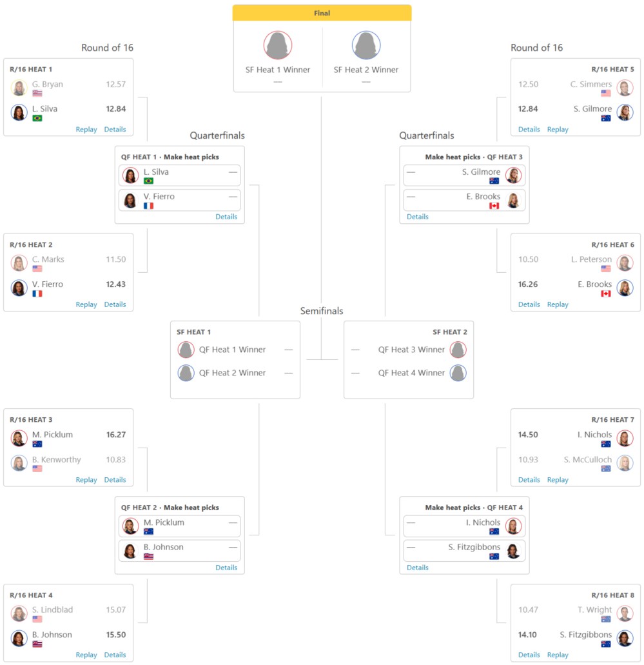This screenshot has height=665, width=644.
Task: Click B. Johnson's avatar in R/16 Heat 4
Action: point(19,639)
